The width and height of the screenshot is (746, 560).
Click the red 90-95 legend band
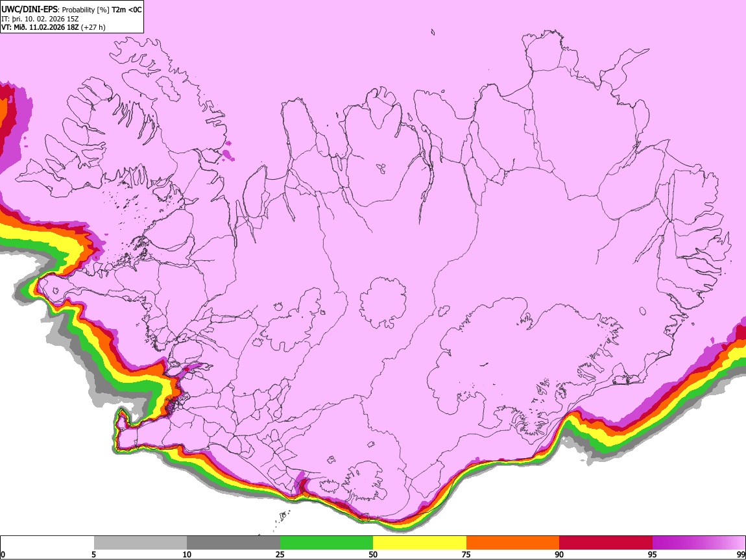[606, 543]
